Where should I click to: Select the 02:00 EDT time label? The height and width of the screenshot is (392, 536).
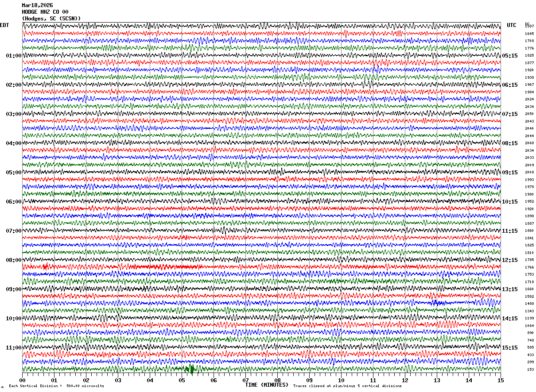click(x=14, y=85)
